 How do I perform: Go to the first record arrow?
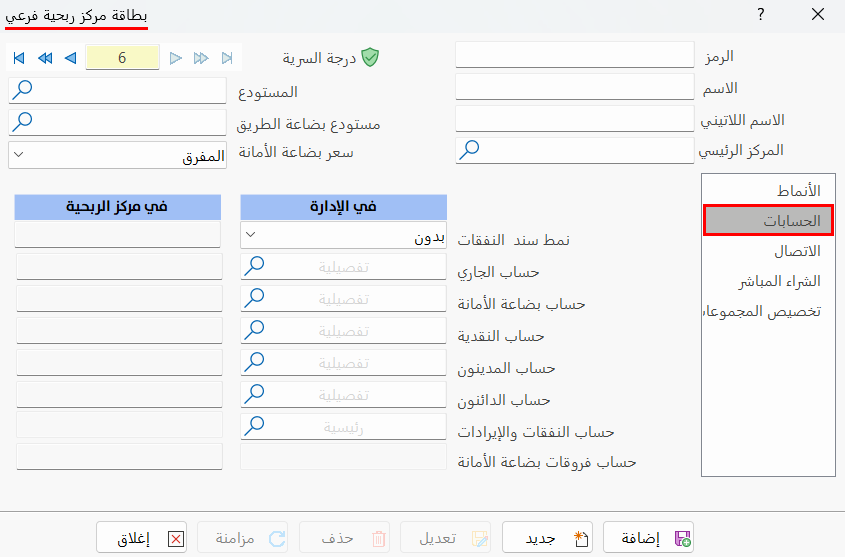pyautogui.click(x=19, y=58)
